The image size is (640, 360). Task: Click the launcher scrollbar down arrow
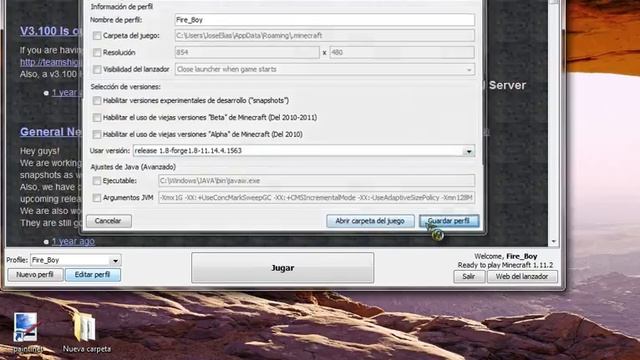[x=554, y=241]
